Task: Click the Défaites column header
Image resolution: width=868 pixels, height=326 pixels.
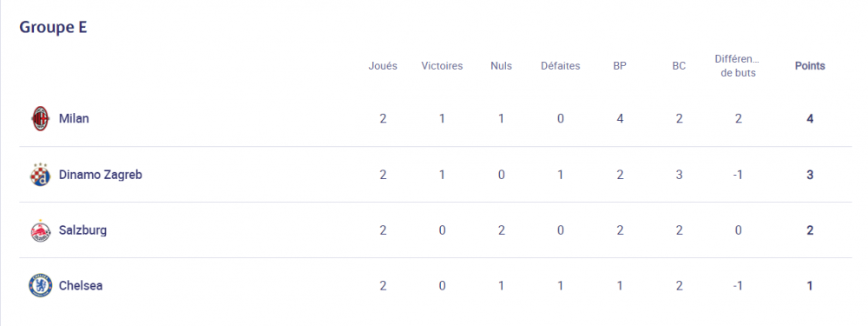Action: point(560,66)
